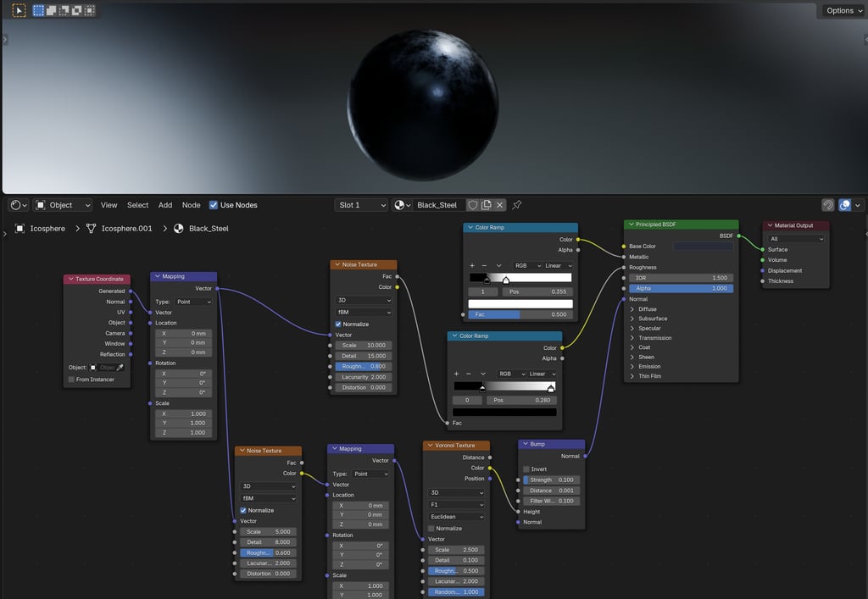The width and height of the screenshot is (868, 599).
Task: Adjust Bump Strength slider
Action: click(551, 480)
